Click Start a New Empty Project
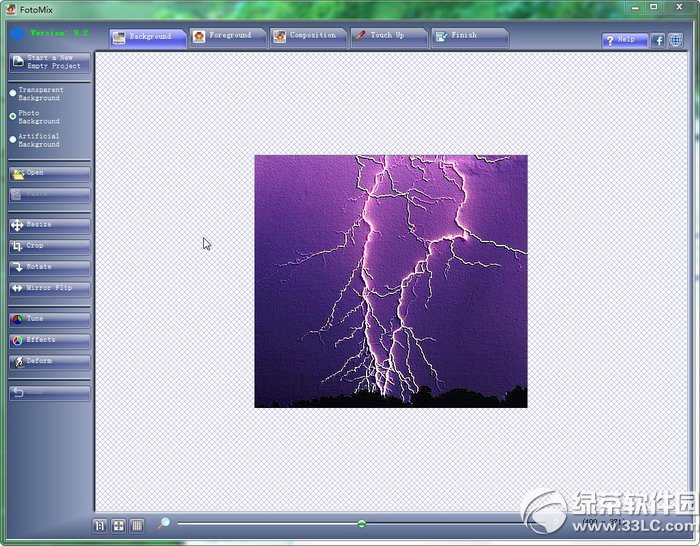Viewport: 700px width, 546px height. click(50, 62)
